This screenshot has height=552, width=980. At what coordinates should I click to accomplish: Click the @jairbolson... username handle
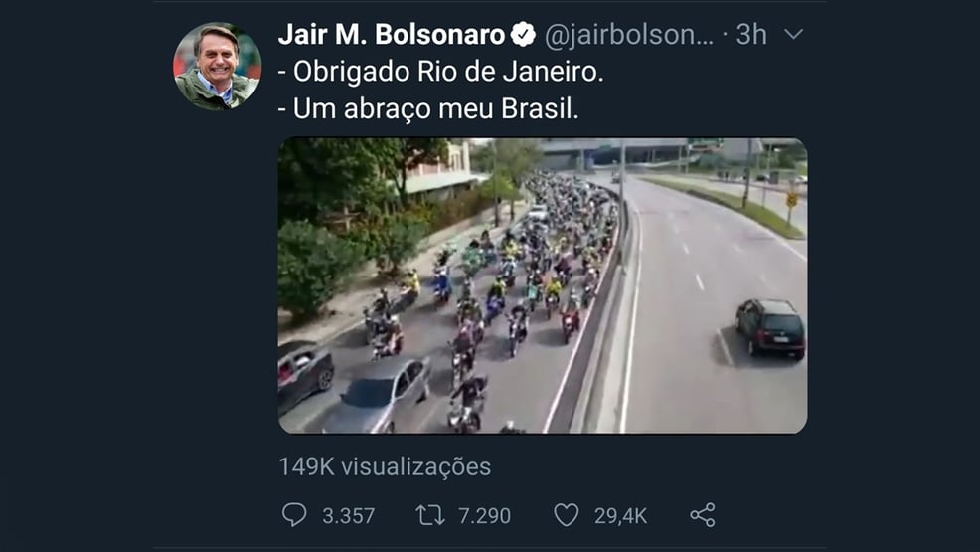pyautogui.click(x=629, y=35)
